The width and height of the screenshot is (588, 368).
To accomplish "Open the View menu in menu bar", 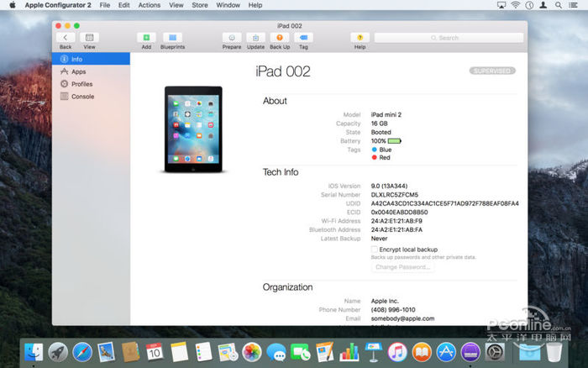I will pos(176,5).
